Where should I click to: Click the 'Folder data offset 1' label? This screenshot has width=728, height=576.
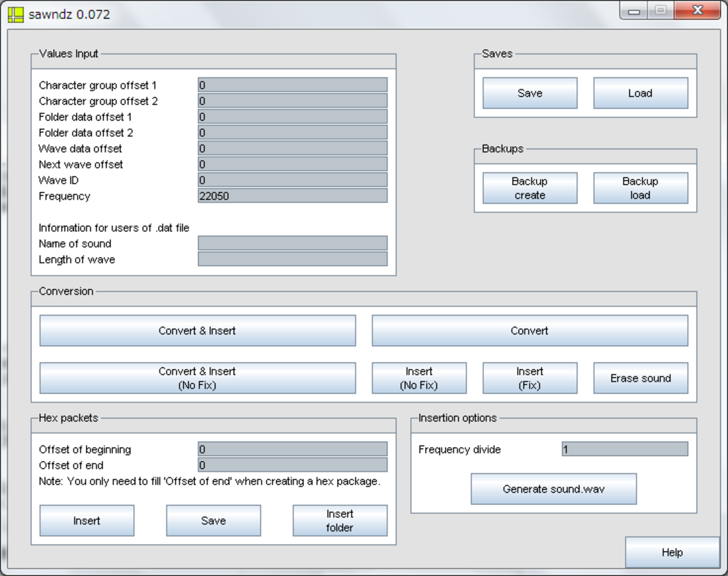pos(85,117)
